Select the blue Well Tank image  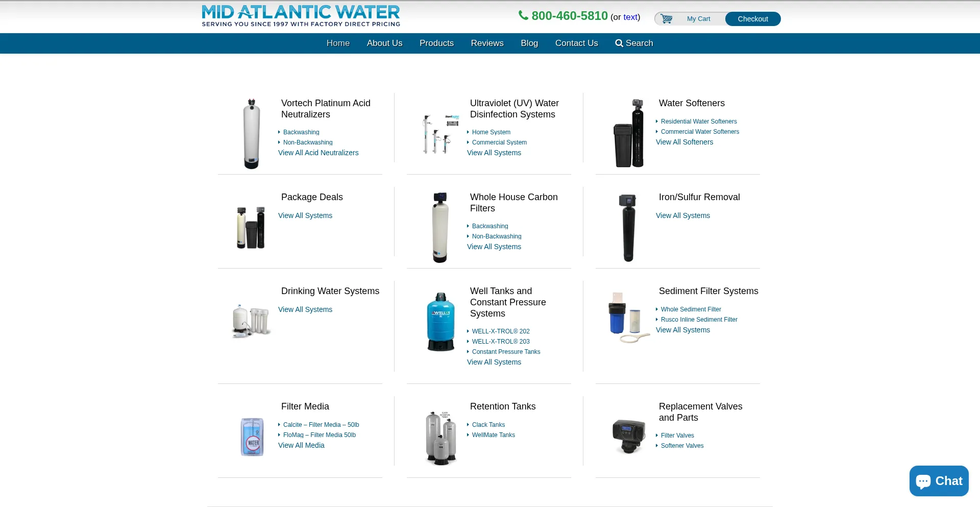(440, 322)
